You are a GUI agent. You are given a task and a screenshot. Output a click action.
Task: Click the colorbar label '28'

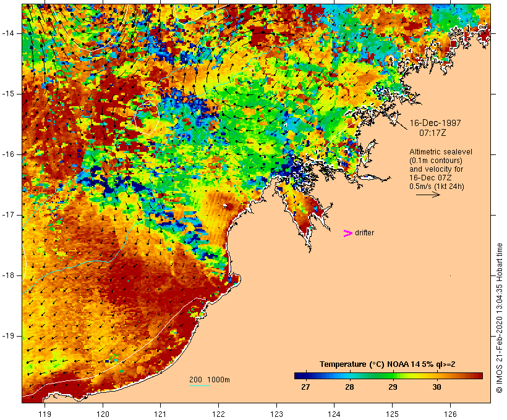point(349,387)
